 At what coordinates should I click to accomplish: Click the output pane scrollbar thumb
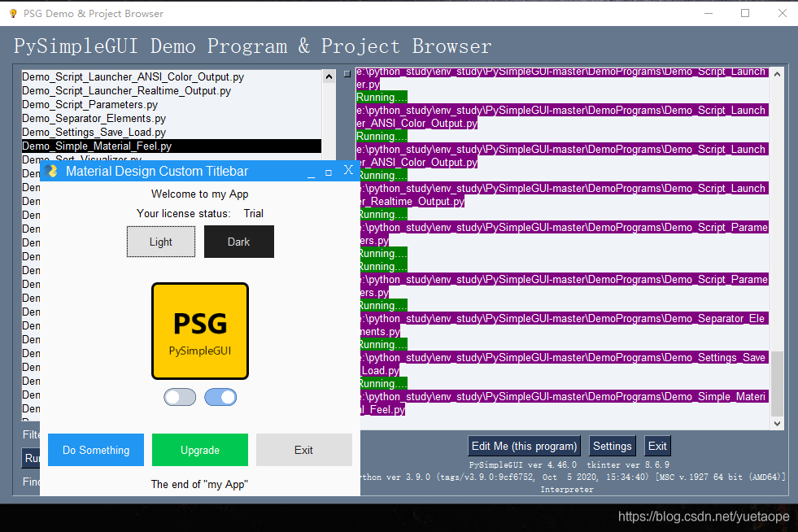pyautogui.click(x=777, y=384)
